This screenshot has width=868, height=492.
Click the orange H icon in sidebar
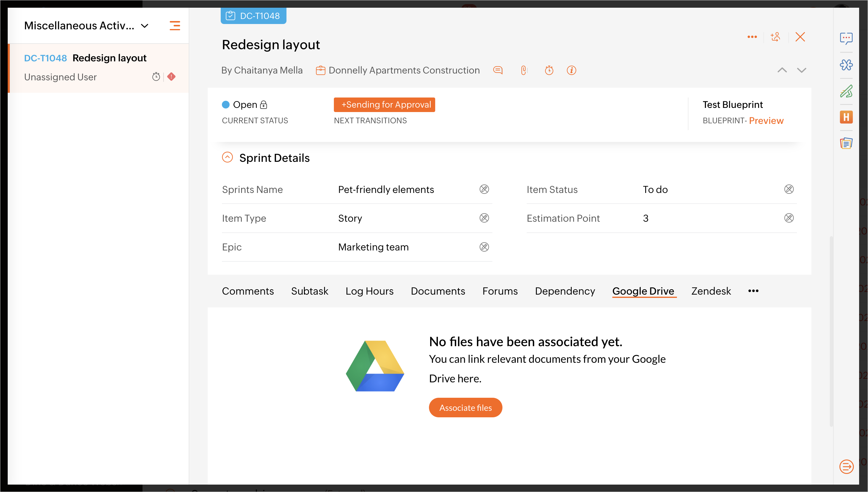tap(846, 117)
